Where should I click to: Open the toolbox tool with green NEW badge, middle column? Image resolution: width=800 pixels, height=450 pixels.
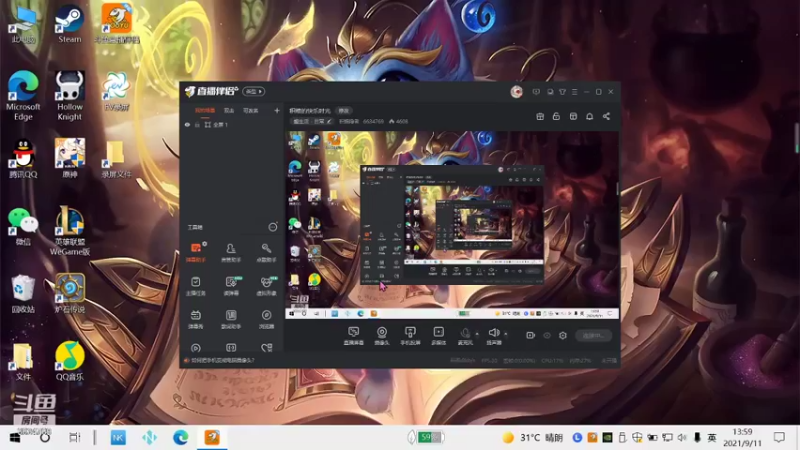point(231,286)
